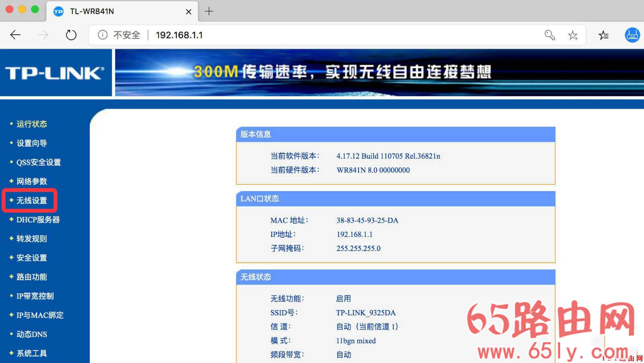Expand the 无线设置 menu
The image size is (644, 363).
tap(32, 200)
